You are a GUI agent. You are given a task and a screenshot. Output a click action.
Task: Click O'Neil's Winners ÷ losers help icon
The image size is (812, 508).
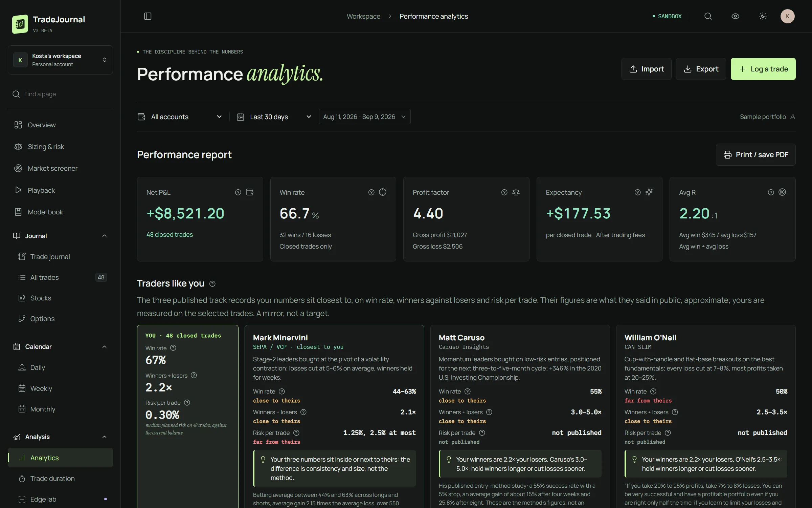[675, 412]
